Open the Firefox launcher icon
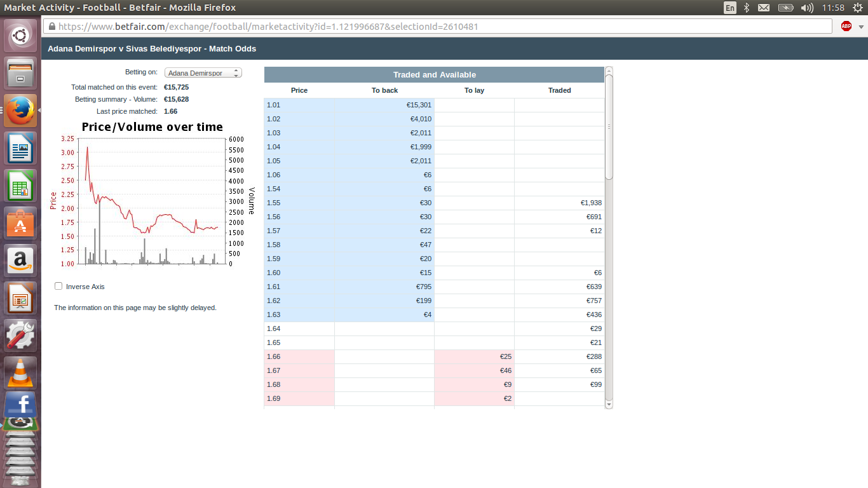 point(21,110)
